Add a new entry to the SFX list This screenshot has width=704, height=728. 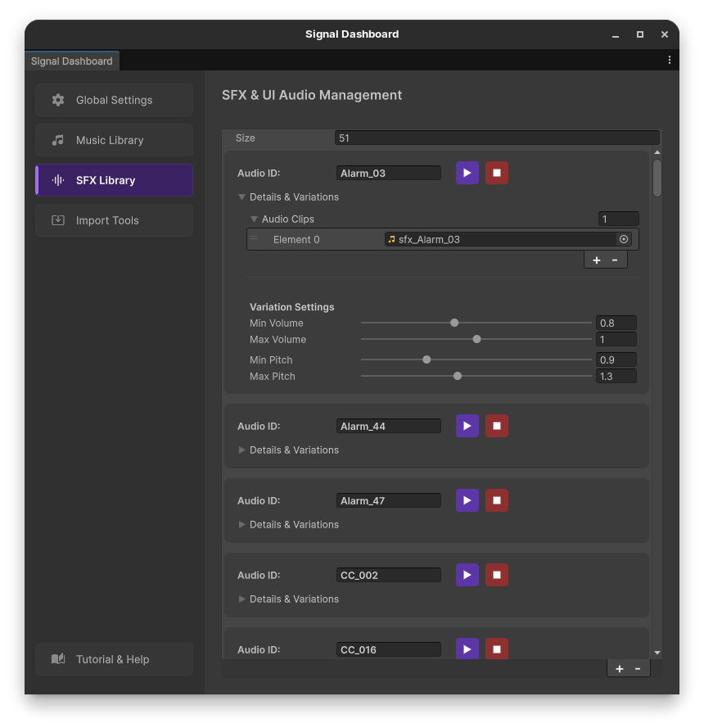(x=620, y=669)
